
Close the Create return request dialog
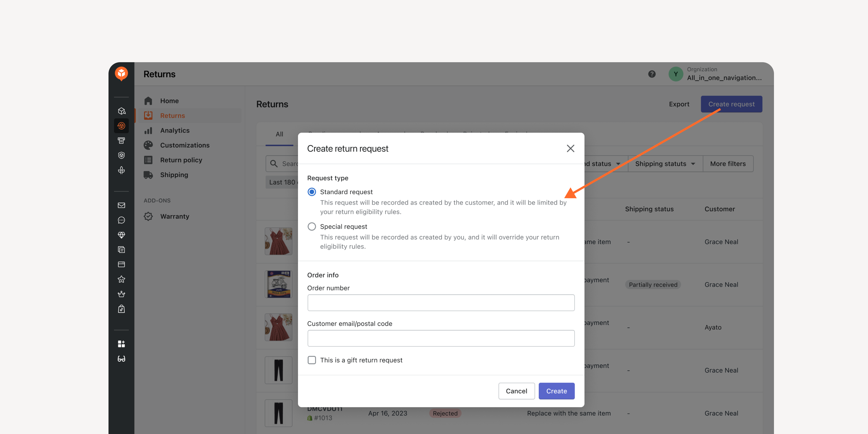[570, 148]
